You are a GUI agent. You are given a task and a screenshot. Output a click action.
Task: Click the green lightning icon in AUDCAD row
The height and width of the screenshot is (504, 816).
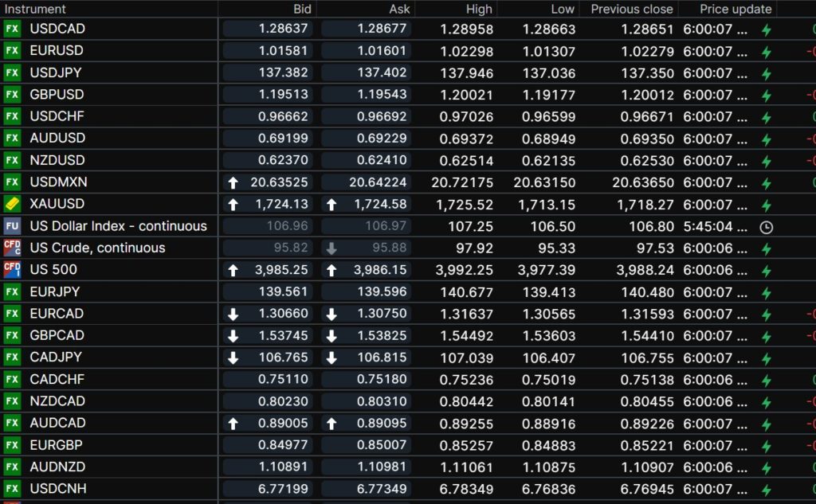pyautogui.click(x=767, y=424)
